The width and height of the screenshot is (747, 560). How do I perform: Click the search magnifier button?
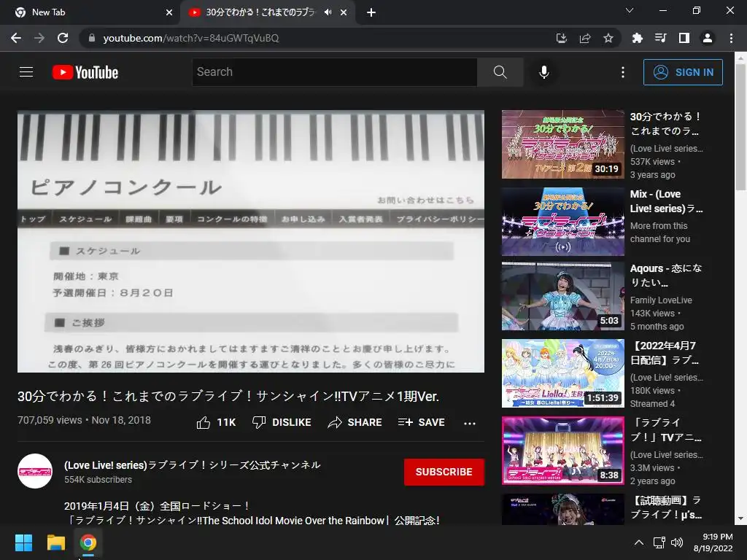coord(500,72)
